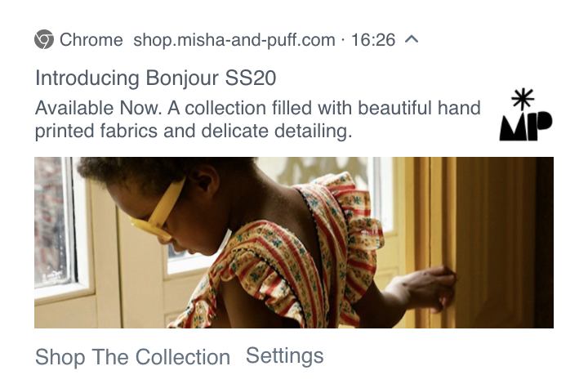Collapse the notification with the up chevron

pos(412,39)
